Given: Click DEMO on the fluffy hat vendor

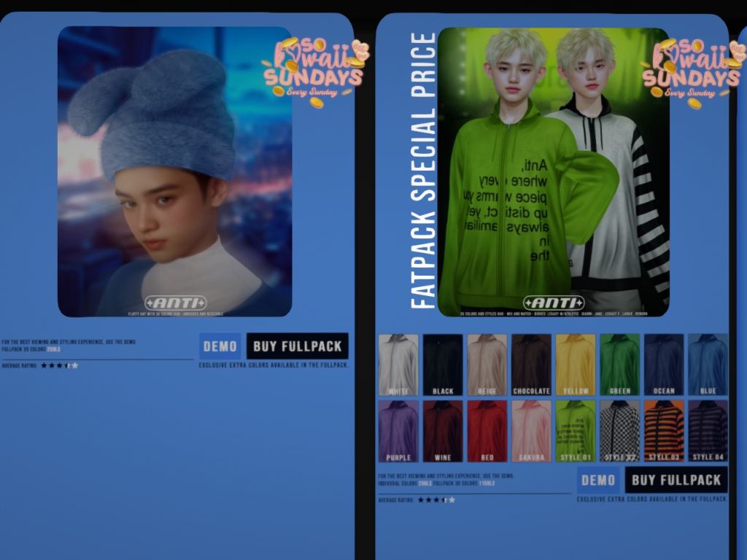Looking at the screenshot, I should click(220, 346).
